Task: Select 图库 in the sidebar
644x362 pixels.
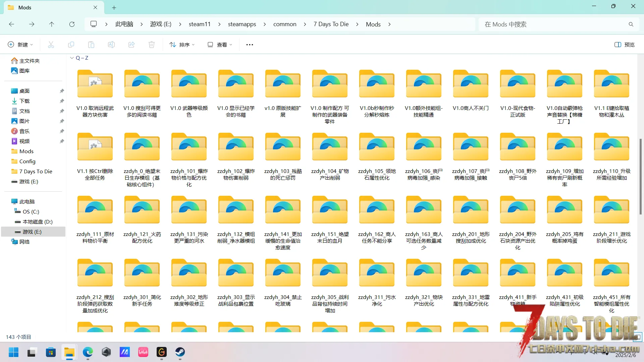Action: [20, 71]
